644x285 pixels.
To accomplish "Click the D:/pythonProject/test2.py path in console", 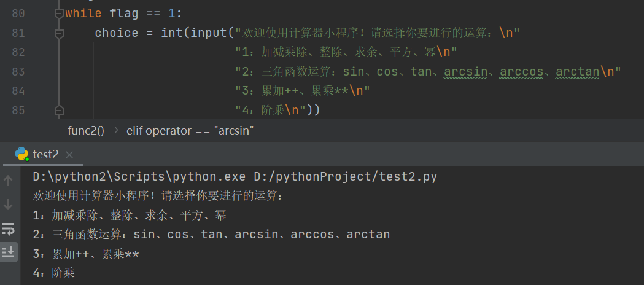I will [345, 177].
